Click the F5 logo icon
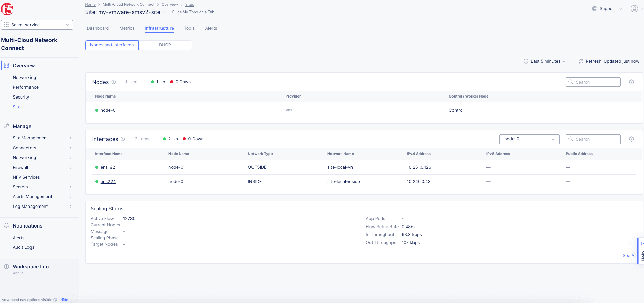This screenshot has width=644, height=303. pyautogui.click(x=7, y=9)
